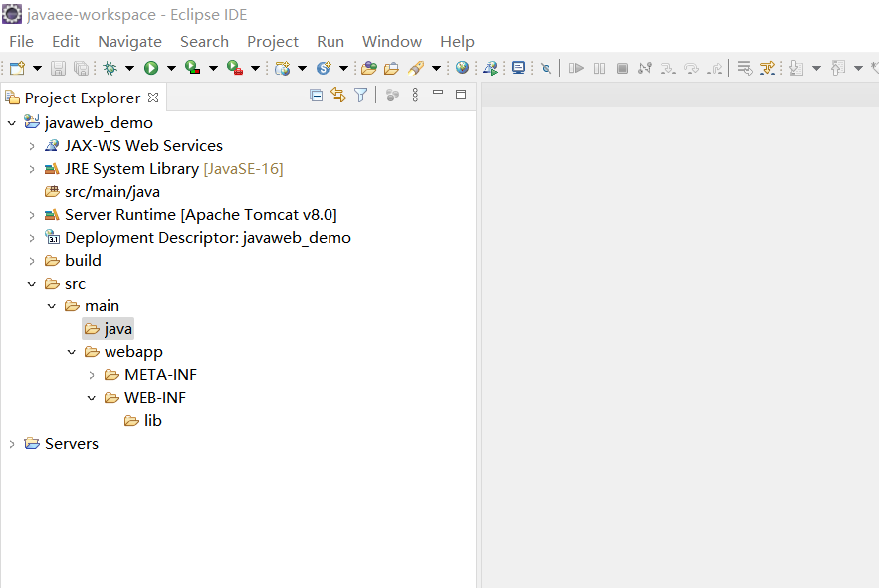Click the New Servlet wizard icon
This screenshot has width=879, height=588.
(x=324, y=68)
